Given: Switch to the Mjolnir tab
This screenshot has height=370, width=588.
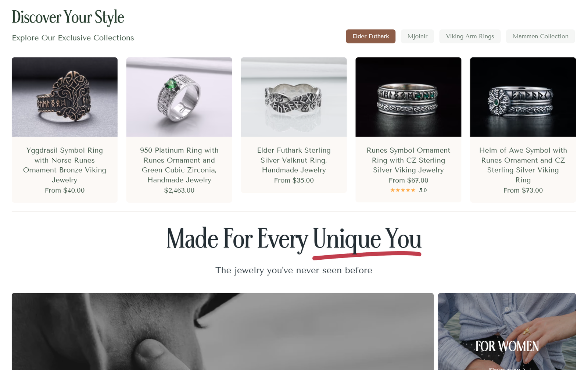Looking at the screenshot, I should (x=417, y=36).
